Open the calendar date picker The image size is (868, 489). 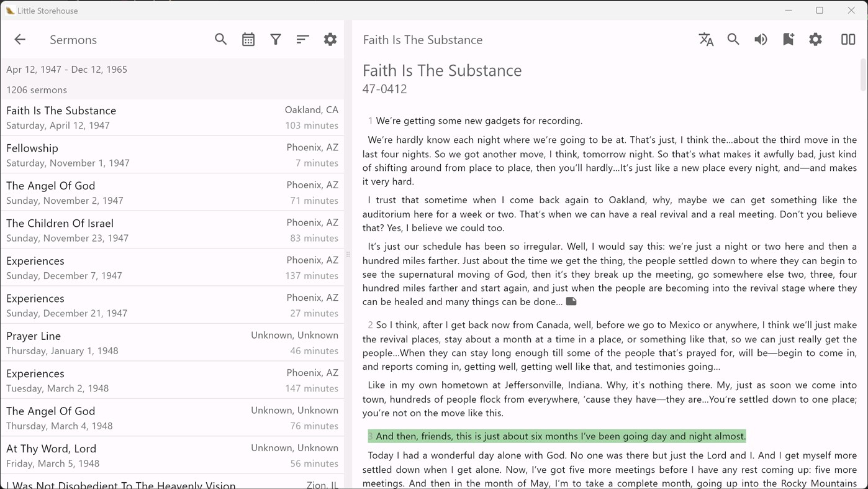(x=248, y=39)
